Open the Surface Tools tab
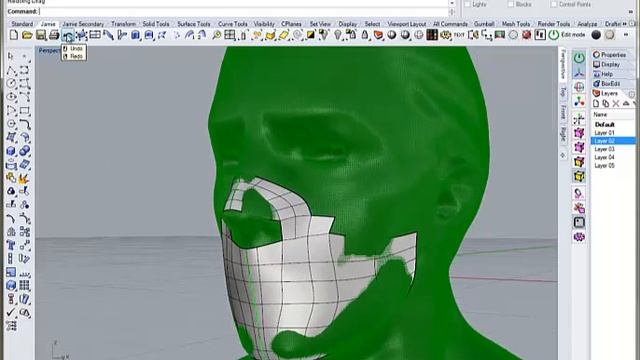 pos(193,24)
